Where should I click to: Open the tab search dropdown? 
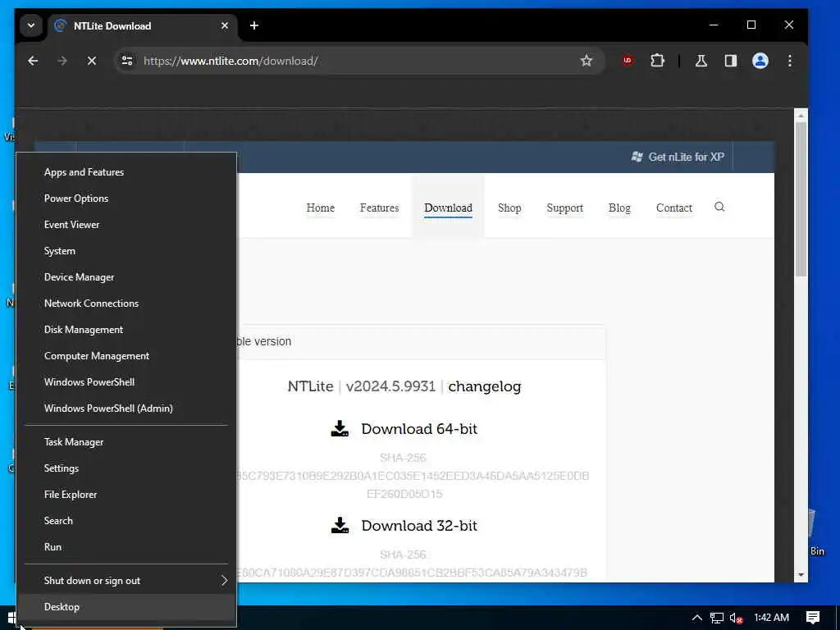[31, 25]
